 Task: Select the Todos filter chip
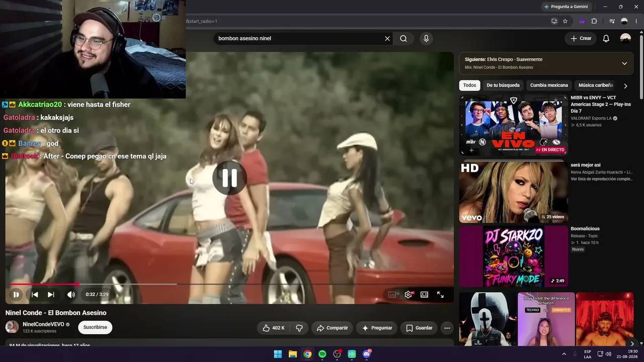tap(469, 85)
